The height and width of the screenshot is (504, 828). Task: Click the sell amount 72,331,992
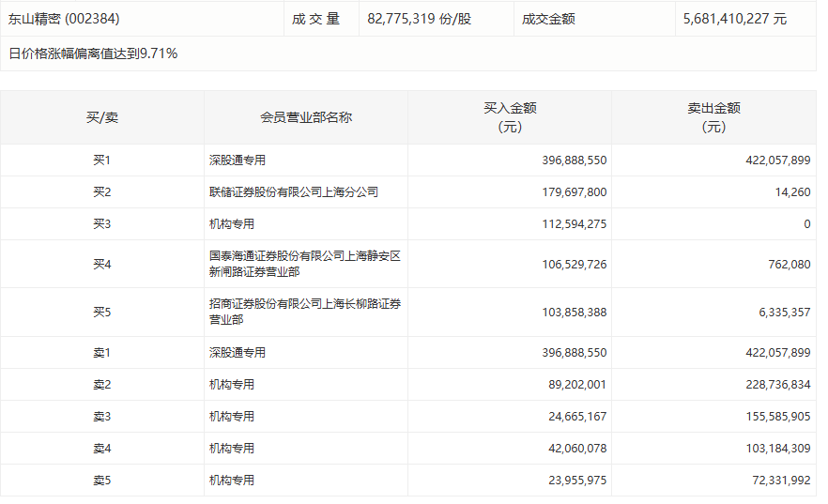pos(781,481)
